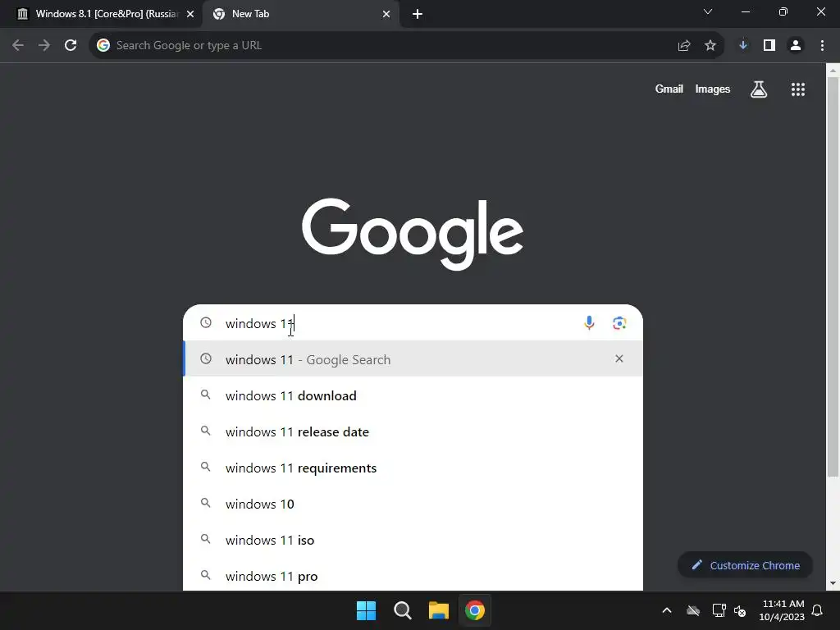Screen dimensions: 840x630
Task: Click the Google logo
Action: [413, 234]
